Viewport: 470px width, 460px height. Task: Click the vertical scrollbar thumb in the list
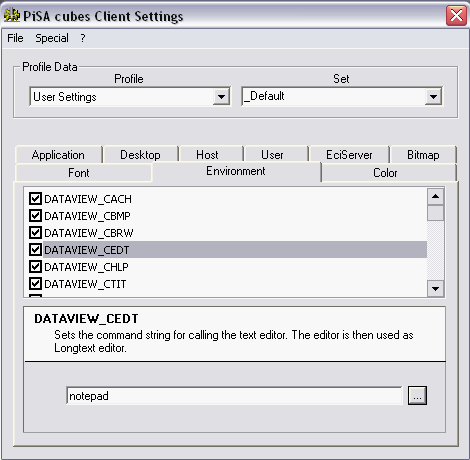click(x=435, y=213)
